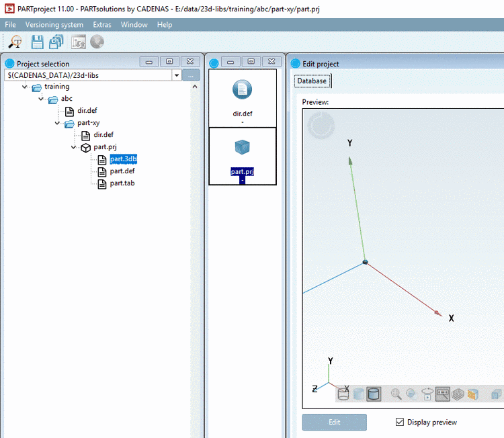Click the Edit project panel blue circle icon

coord(295,64)
